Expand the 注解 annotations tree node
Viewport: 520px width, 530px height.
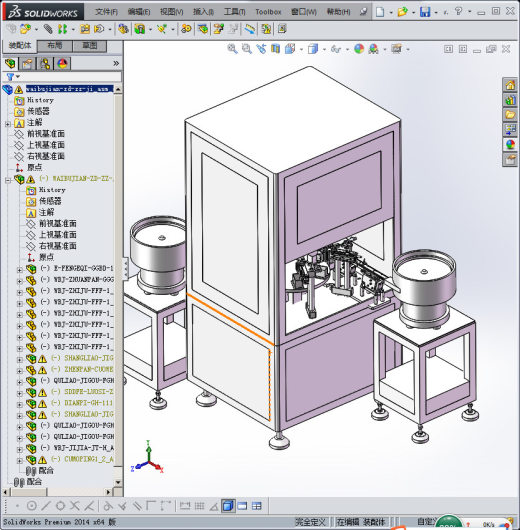tap(8, 124)
